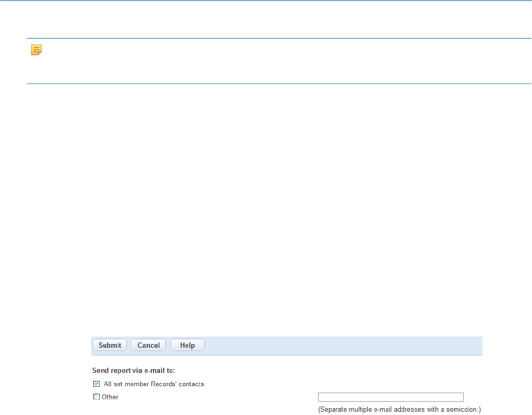Enable the Other e-mail recipient checkbox
Screen dimensions: 532x415
tap(96, 397)
